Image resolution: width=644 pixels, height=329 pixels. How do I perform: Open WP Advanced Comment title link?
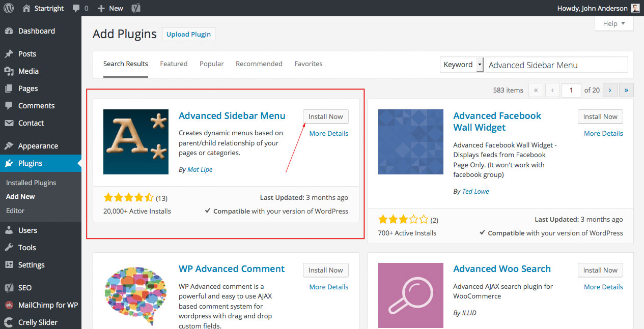tap(232, 269)
